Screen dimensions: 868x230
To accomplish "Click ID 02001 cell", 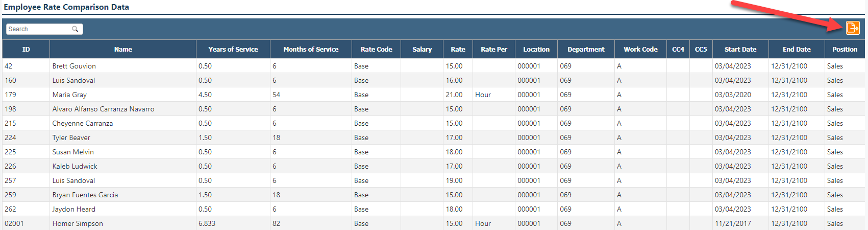I will point(26,223).
